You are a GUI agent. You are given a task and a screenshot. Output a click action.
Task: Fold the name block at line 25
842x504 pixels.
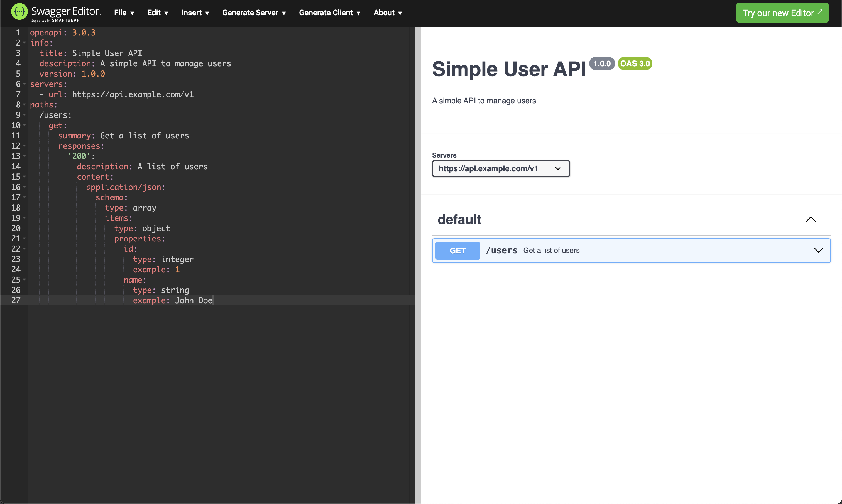tap(25, 280)
